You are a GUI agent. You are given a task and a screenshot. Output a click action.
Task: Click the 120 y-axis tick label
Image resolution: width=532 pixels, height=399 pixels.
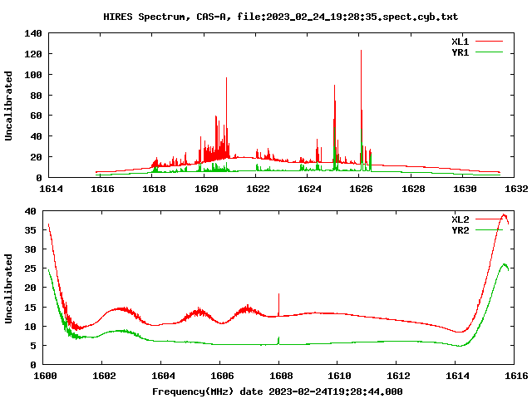[x=33, y=54]
